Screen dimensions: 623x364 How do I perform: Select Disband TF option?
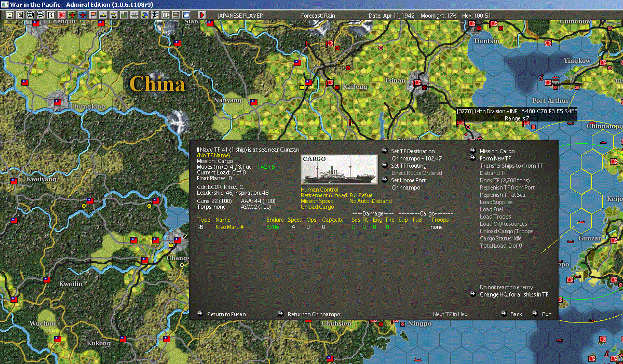tap(493, 173)
